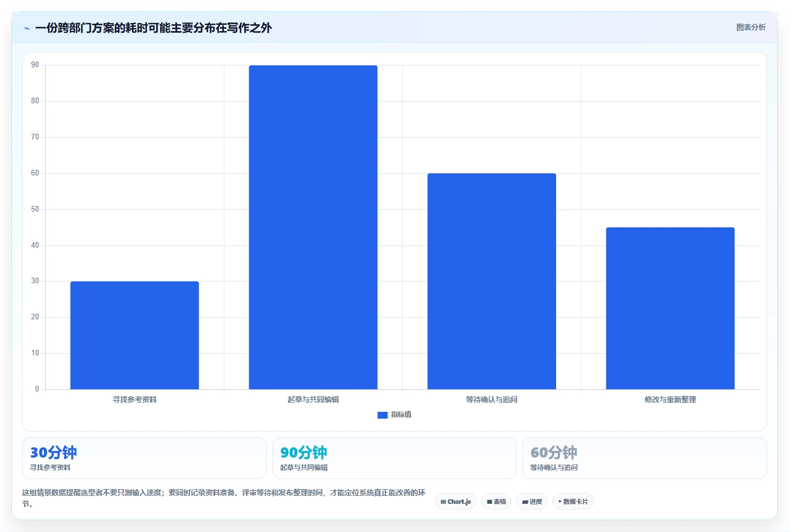Click x-axis label 修改与重新整理
789x532 pixels.
[x=670, y=399]
